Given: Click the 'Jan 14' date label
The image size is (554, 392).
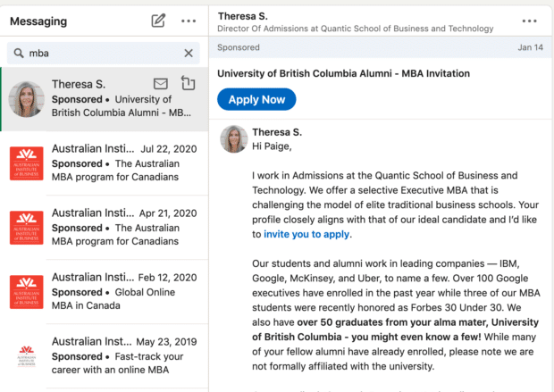Looking at the screenshot, I should coord(530,47).
